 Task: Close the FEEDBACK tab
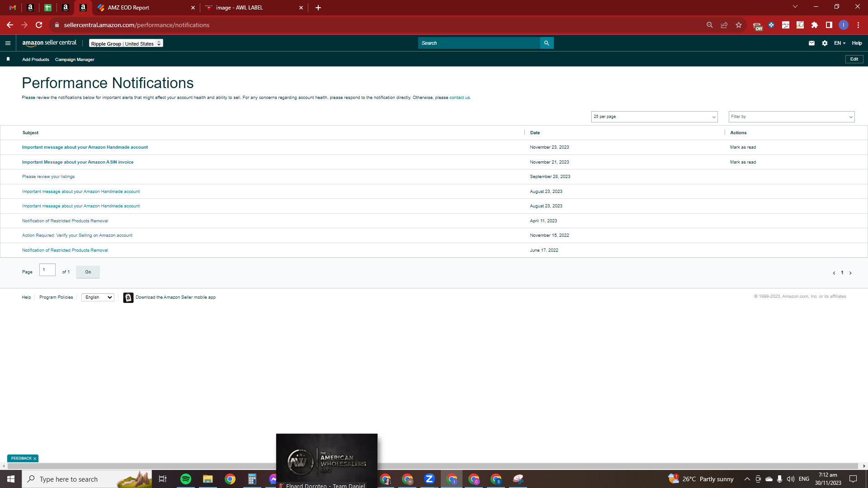click(35, 459)
